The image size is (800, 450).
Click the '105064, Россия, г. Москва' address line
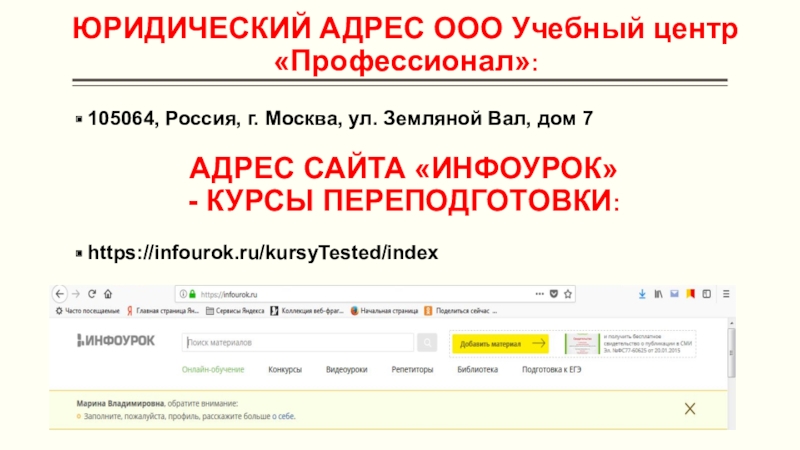click(340, 118)
